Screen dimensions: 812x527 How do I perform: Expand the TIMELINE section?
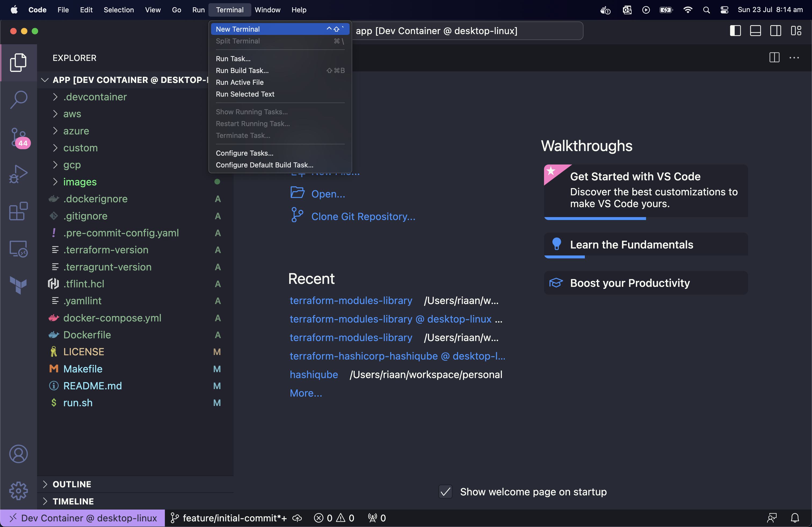click(45, 501)
